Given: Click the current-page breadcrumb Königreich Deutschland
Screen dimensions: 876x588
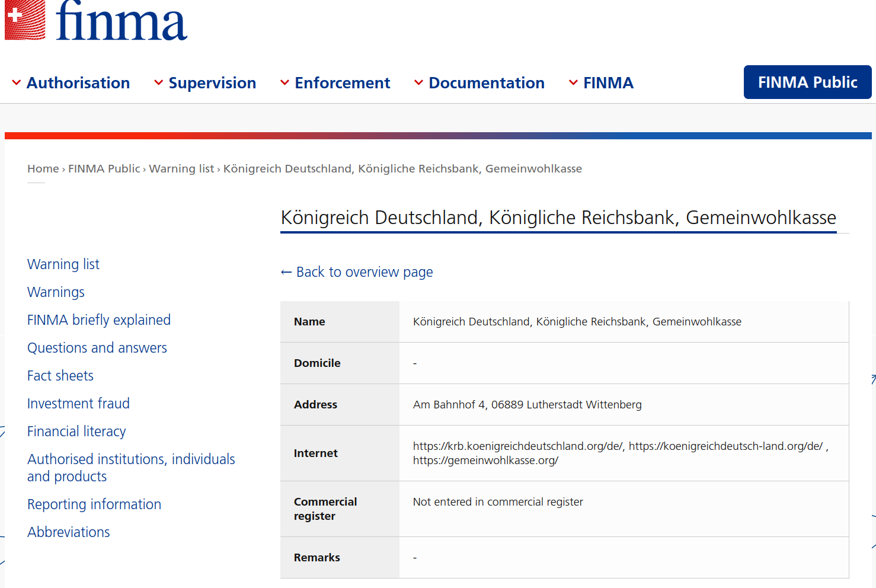Looking at the screenshot, I should 402,169.
